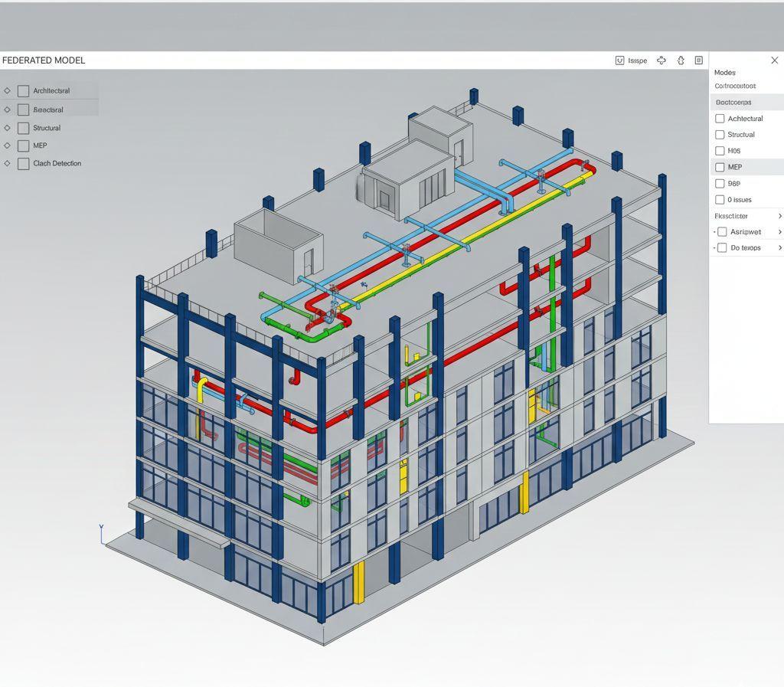784x687 pixels.
Task: Click the 'Fkssctlcter' label text
Action: [x=731, y=216]
